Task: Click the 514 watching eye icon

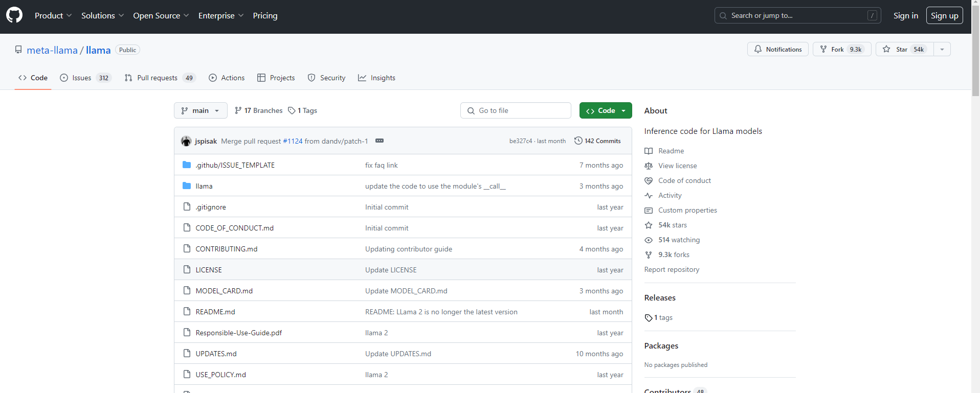Action: point(649,240)
